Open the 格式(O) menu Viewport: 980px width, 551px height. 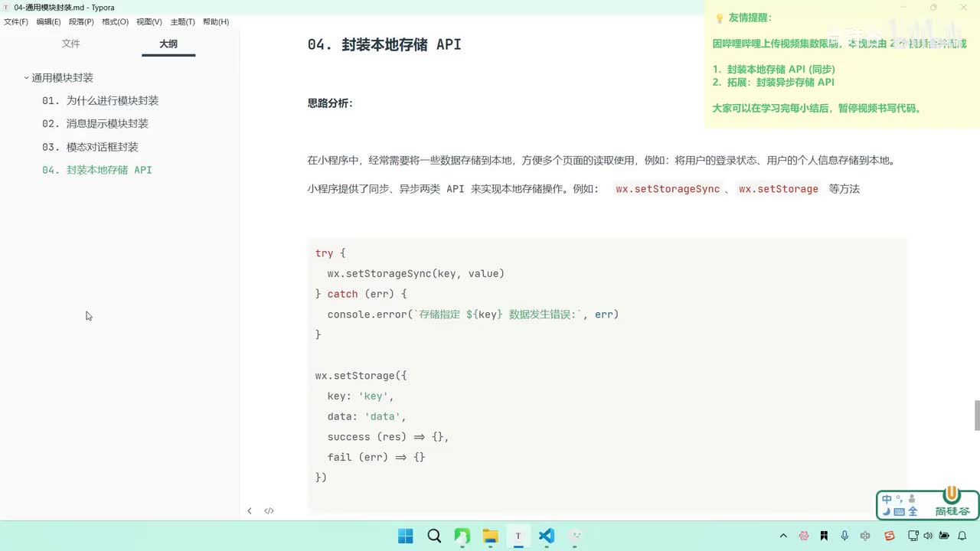(115, 21)
